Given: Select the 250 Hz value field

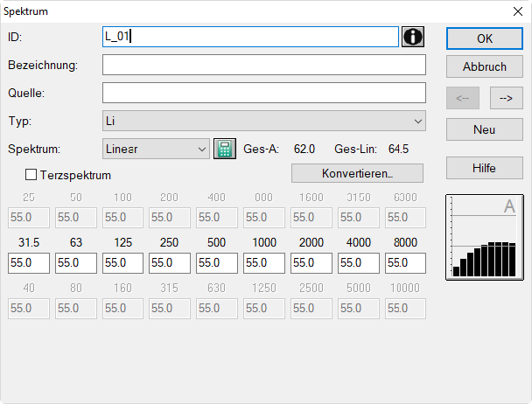Looking at the screenshot, I should (170, 263).
